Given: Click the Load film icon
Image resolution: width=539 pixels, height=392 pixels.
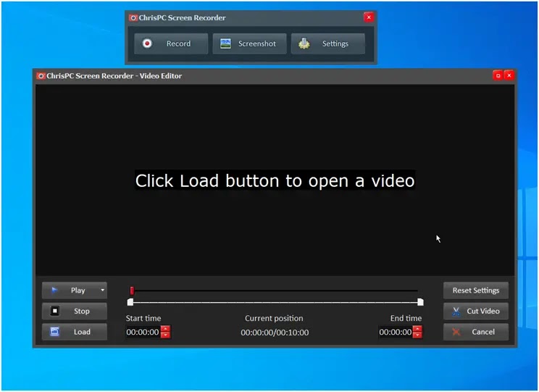Looking at the screenshot, I should coord(54,331).
